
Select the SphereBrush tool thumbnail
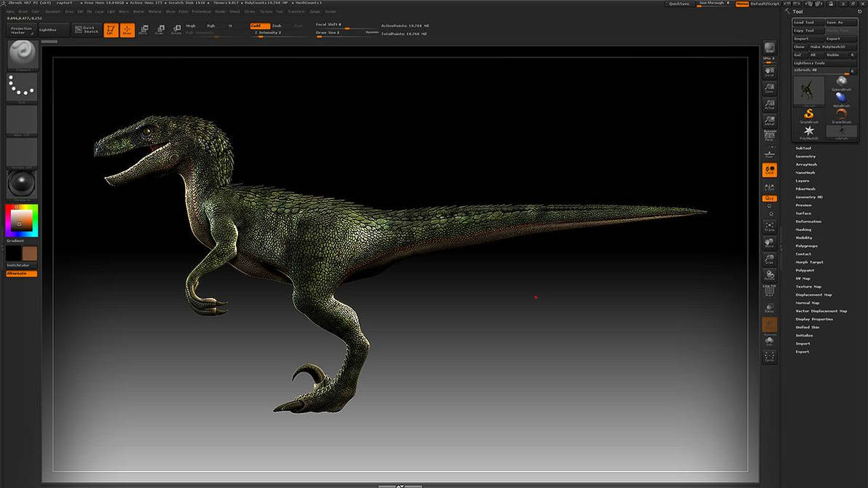[841, 81]
